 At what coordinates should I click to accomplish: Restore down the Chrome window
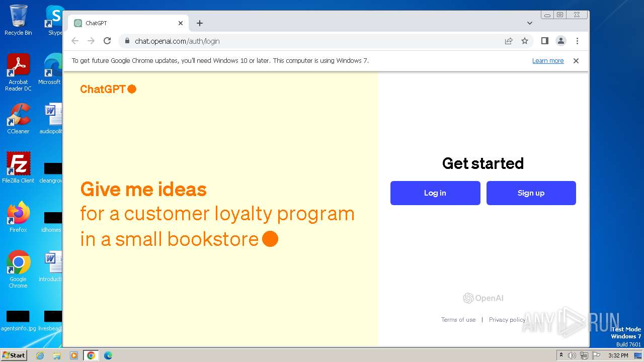pyautogui.click(x=560, y=15)
